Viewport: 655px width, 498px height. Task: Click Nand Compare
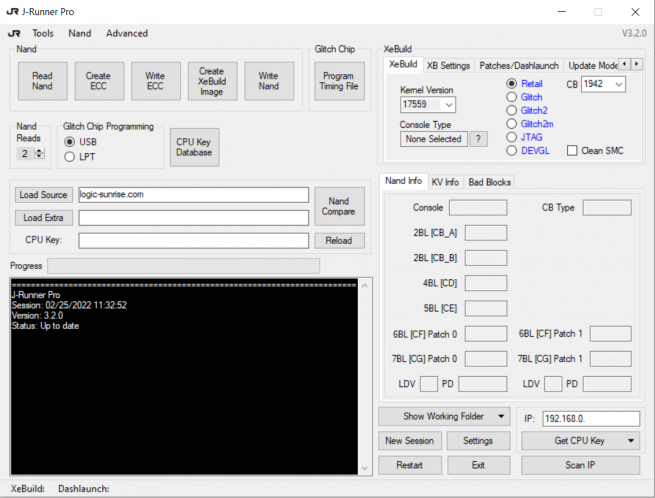coord(339,206)
